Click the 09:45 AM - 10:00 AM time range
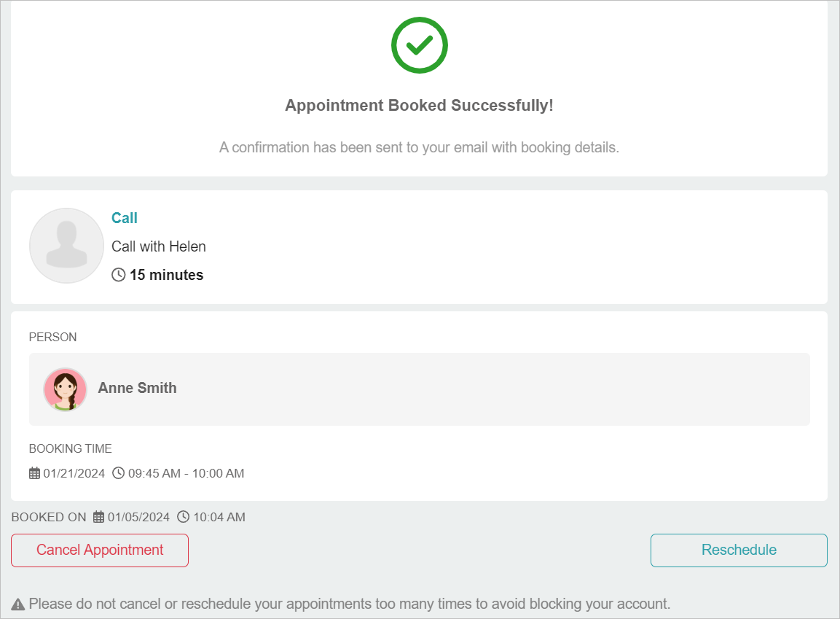The height and width of the screenshot is (619, 840). point(186,473)
